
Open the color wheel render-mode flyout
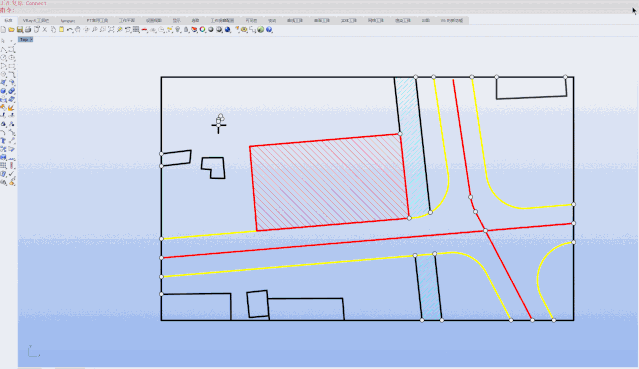[203, 30]
